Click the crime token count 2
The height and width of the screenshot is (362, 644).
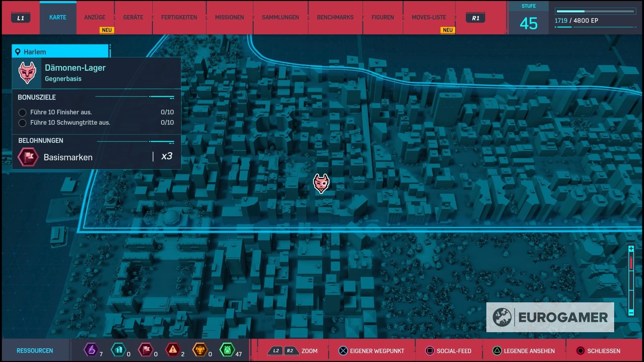[x=183, y=354]
